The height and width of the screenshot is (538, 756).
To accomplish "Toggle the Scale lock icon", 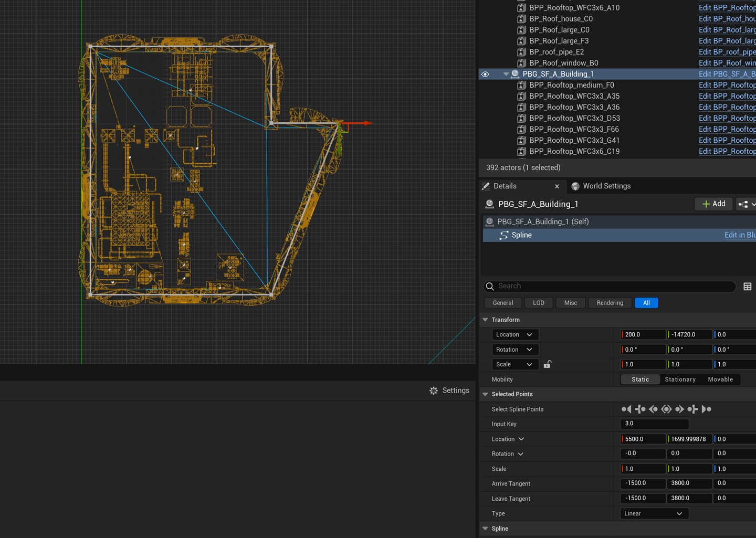I will (547, 364).
